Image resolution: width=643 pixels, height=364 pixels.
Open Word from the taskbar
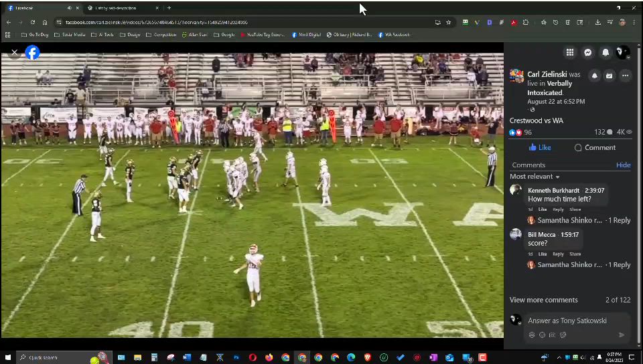187,357
